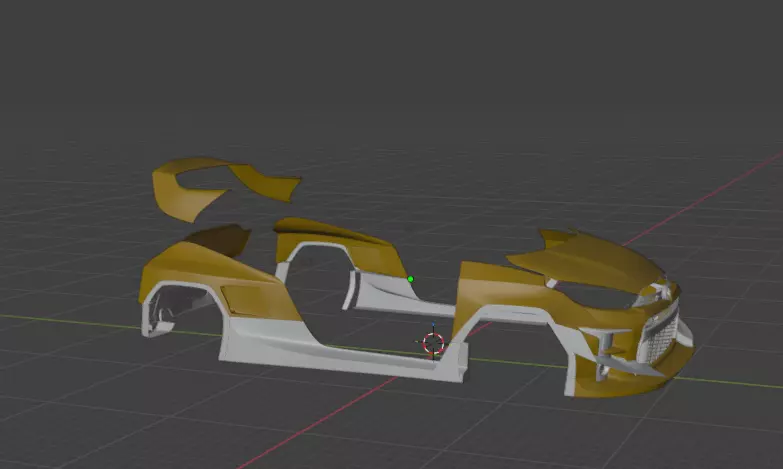Click the red-white 3D cursor in viewport
Screen dimensions: 783x469
tap(433, 343)
